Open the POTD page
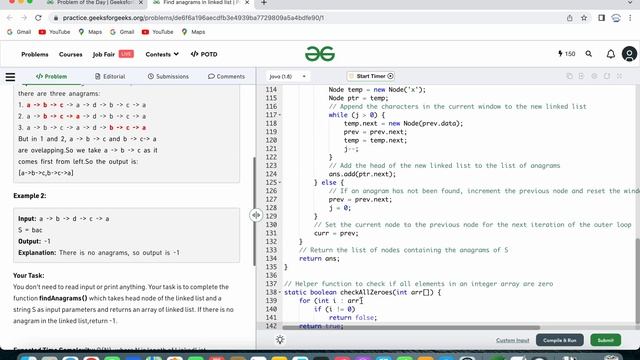 204,54
